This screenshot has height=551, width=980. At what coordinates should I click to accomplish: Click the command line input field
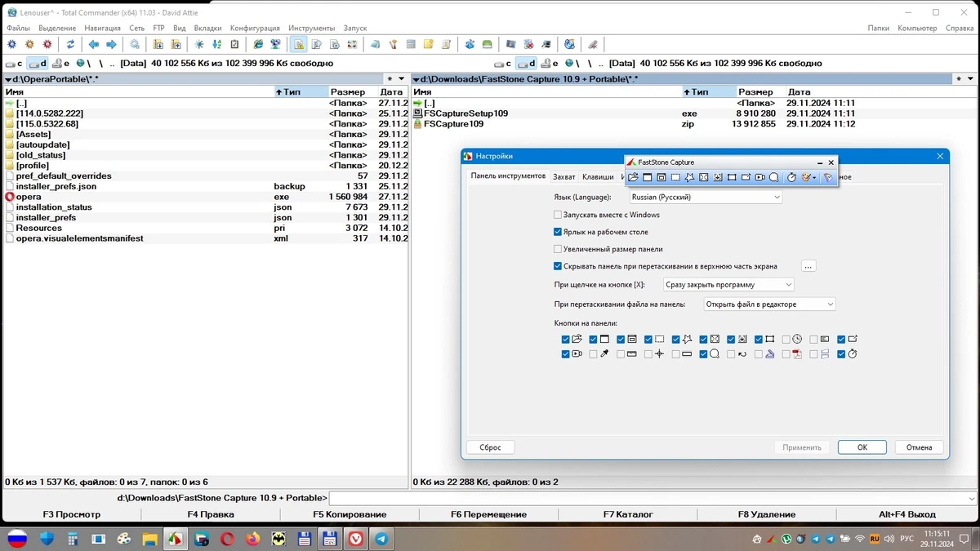pyautogui.click(x=653, y=498)
